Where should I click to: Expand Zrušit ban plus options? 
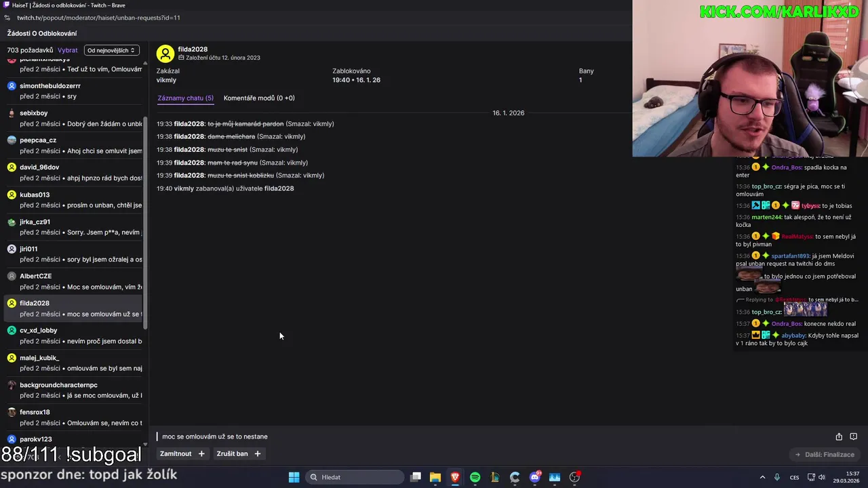(x=258, y=453)
